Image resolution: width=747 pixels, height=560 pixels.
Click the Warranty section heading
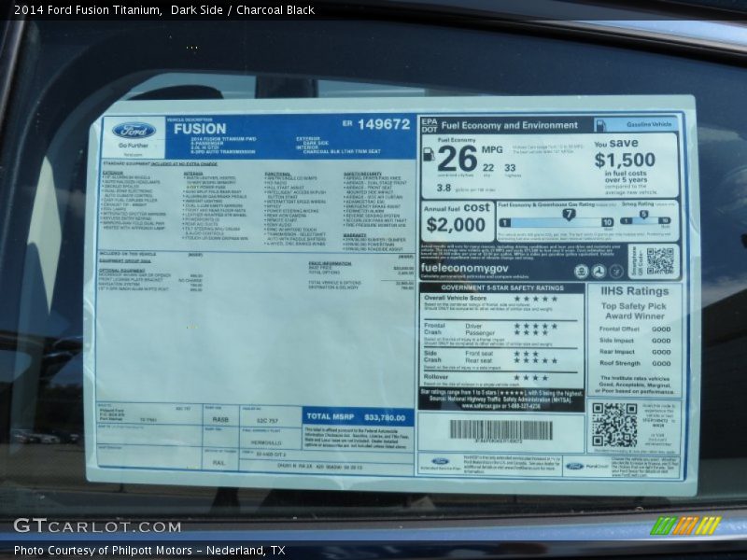[354, 235]
